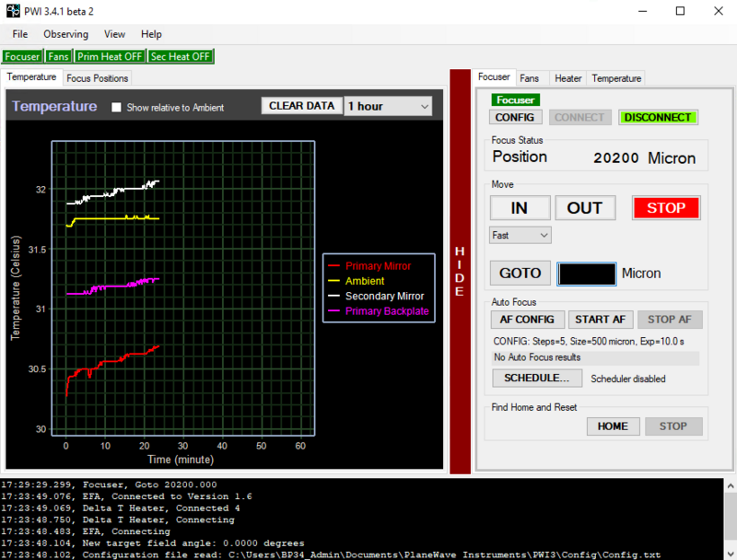Open the SCHEDULE... dialog
The image size is (737, 560).
tap(537, 378)
